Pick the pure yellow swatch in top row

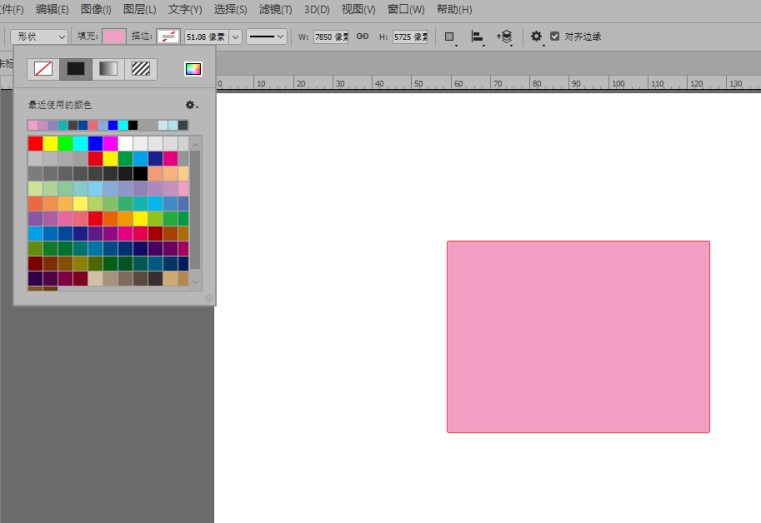click(x=50, y=143)
